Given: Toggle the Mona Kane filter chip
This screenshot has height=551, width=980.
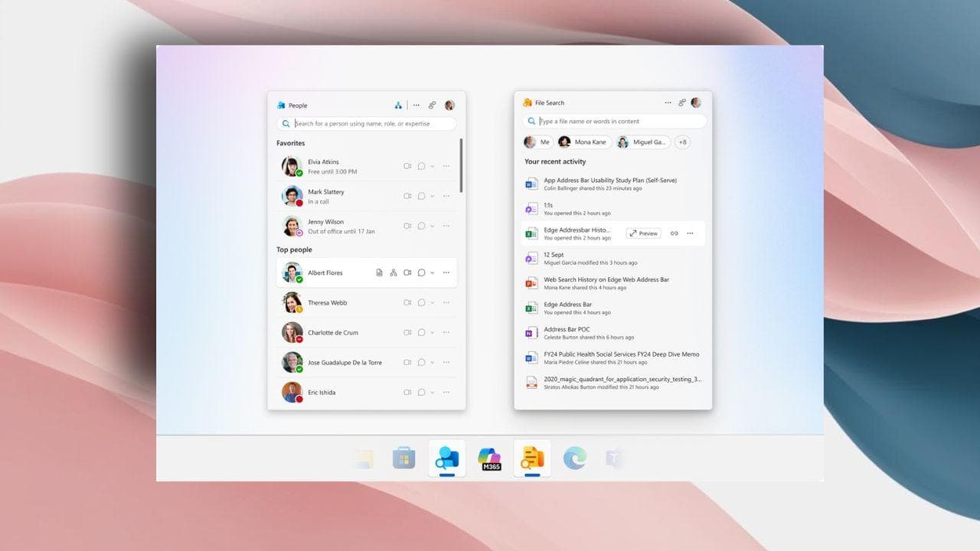Looking at the screenshot, I should (x=584, y=142).
